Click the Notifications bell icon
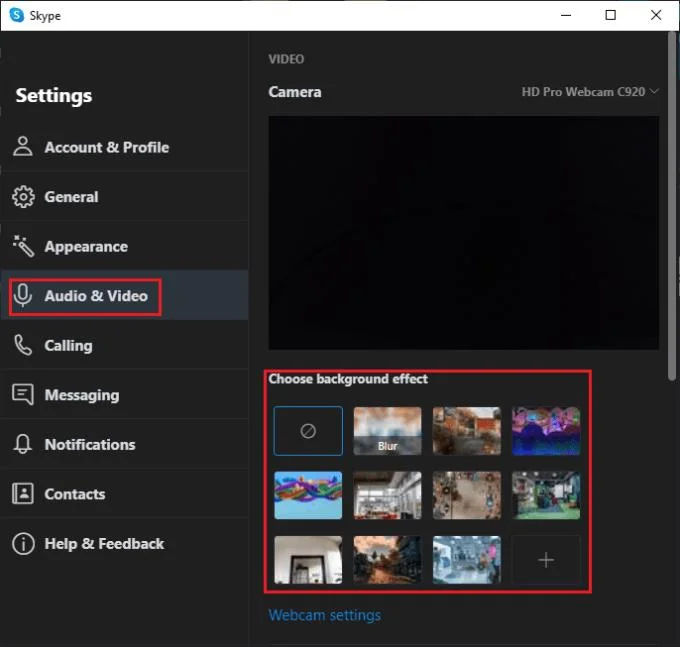 click(23, 444)
